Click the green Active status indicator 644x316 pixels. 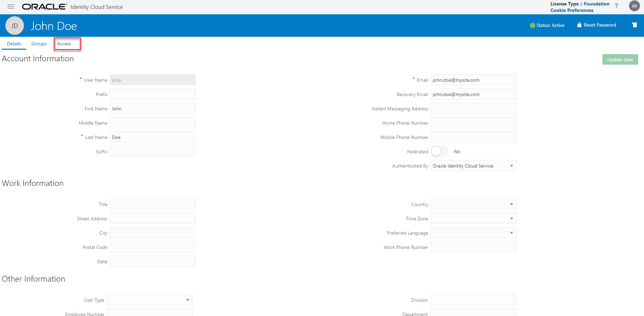[532, 25]
